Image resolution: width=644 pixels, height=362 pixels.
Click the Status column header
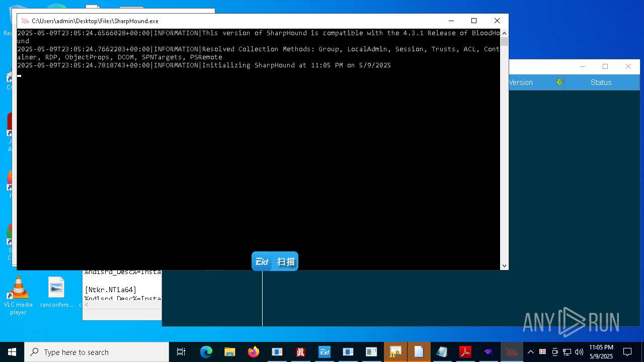[x=601, y=82]
